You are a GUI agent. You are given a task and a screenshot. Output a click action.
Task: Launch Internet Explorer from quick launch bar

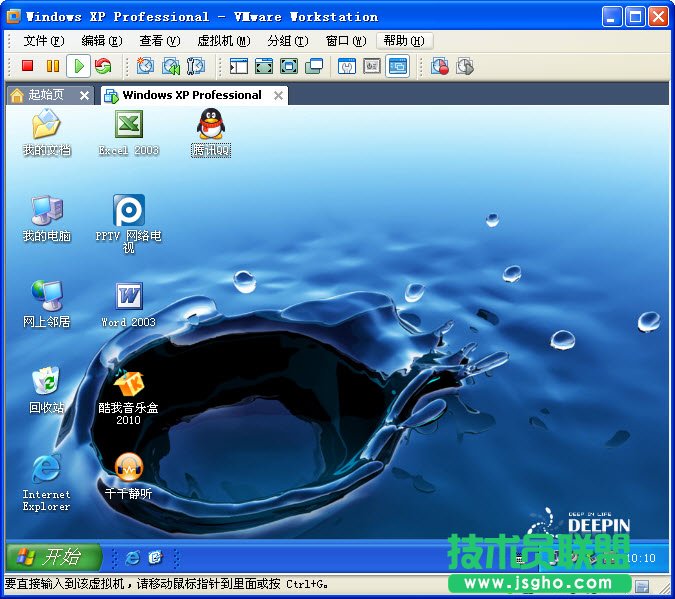[132, 557]
